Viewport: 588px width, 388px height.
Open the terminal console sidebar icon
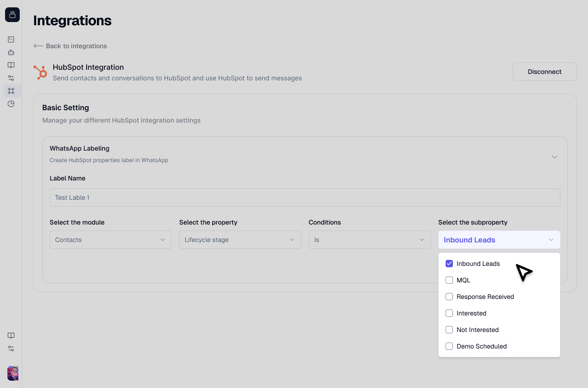coord(11,39)
